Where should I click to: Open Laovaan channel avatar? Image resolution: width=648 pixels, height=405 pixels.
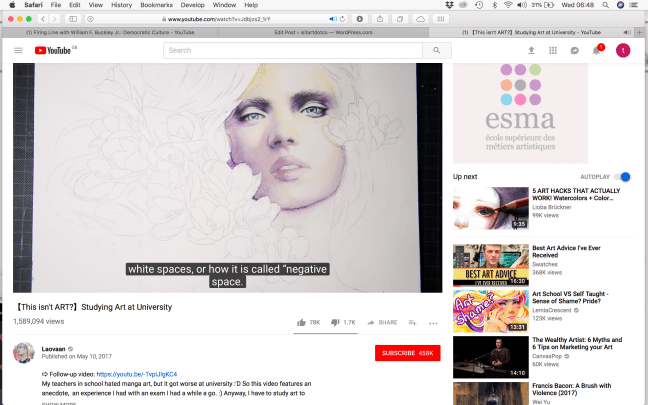click(24, 353)
